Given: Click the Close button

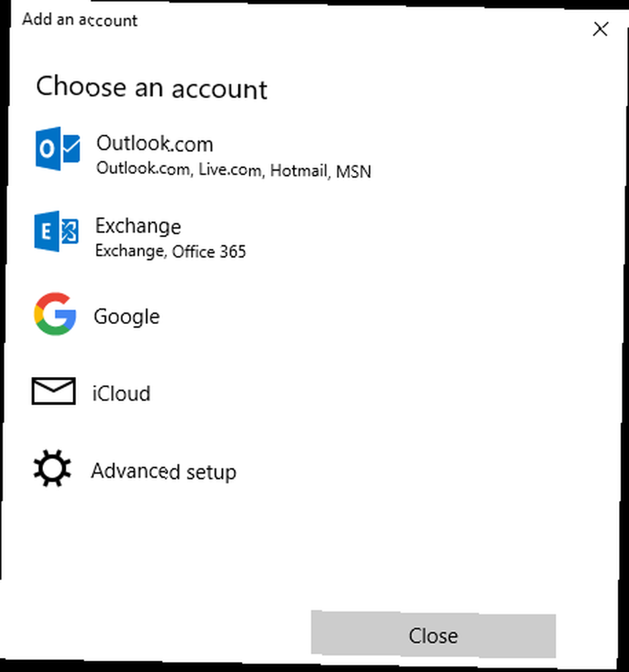Looking at the screenshot, I should [433, 635].
